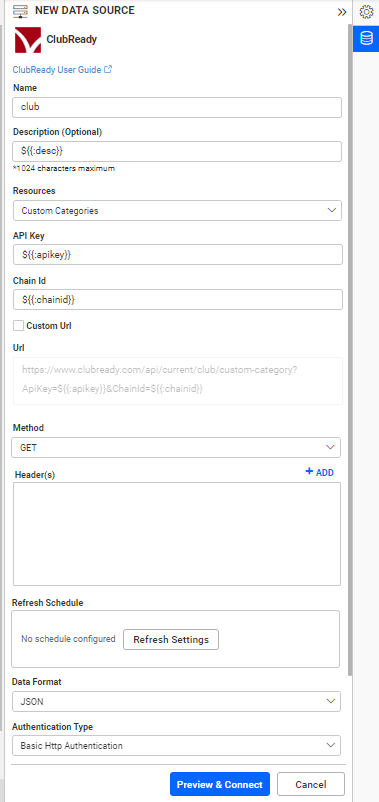Image resolution: width=379 pixels, height=802 pixels.
Task: Click the Name input field
Action: tap(177, 107)
